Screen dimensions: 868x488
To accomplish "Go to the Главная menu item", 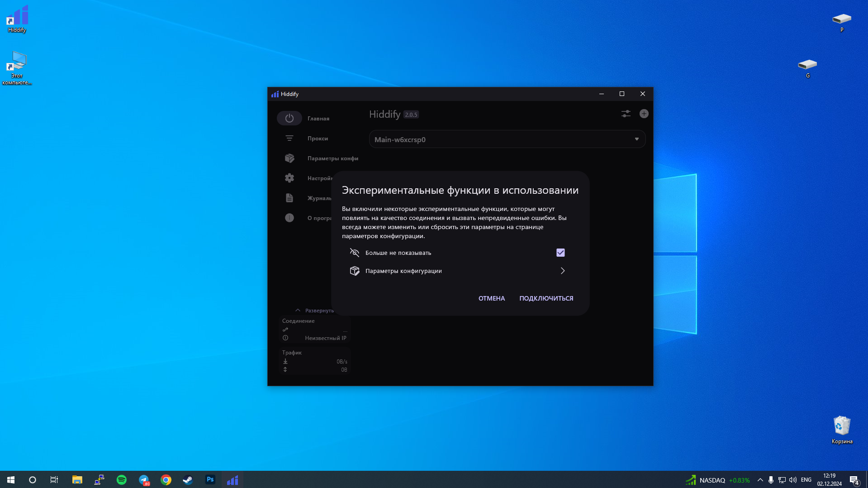I will click(318, 119).
